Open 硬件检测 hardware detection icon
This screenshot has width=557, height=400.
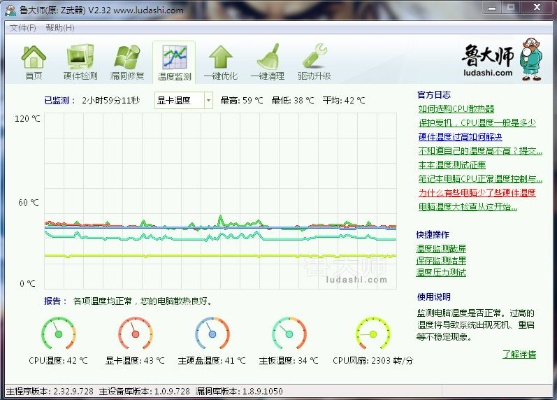[x=80, y=63]
